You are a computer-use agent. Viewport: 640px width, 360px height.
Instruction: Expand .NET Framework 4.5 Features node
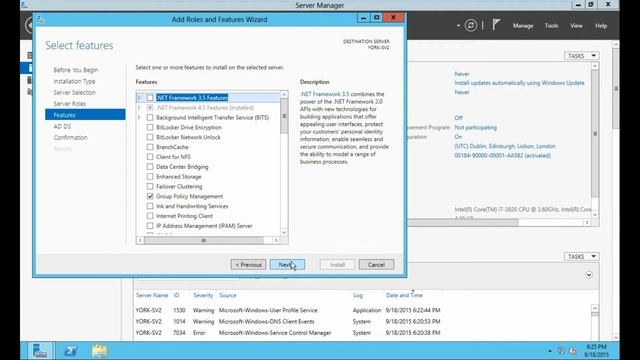(140, 108)
